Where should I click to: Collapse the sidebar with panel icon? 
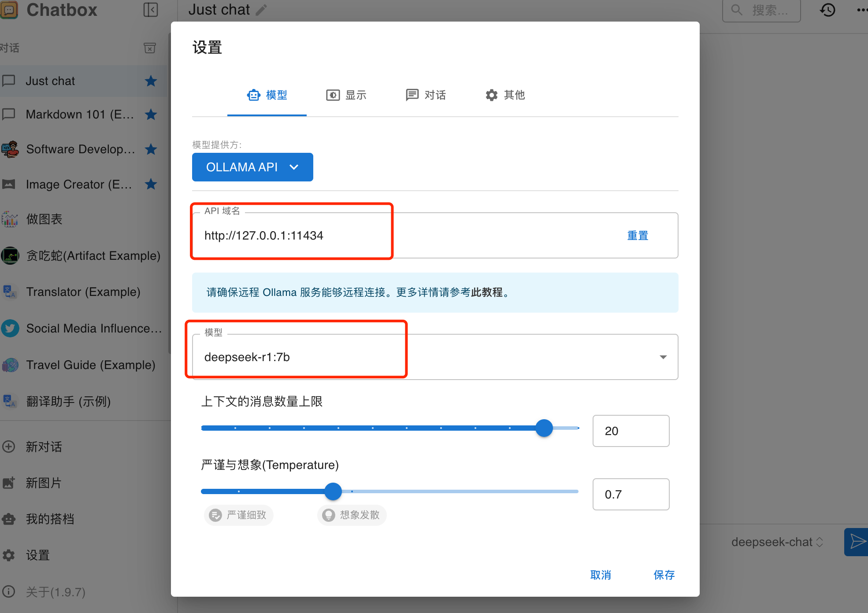pyautogui.click(x=151, y=10)
